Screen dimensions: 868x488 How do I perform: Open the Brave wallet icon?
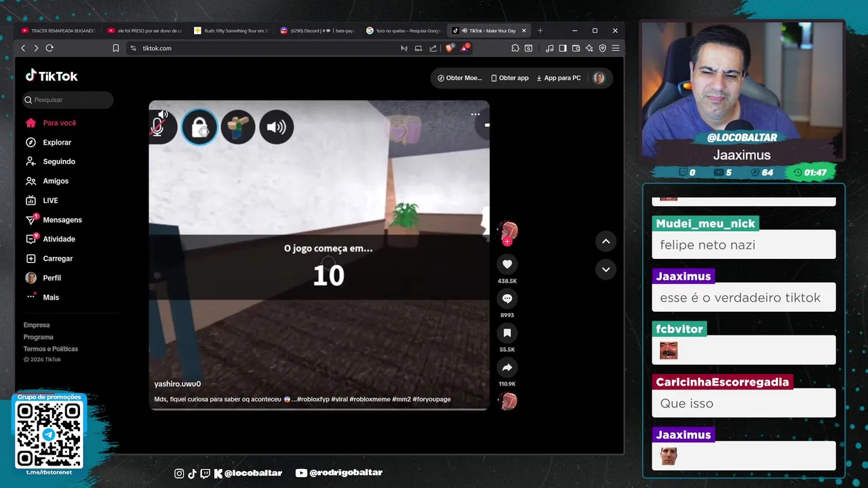pyautogui.click(x=576, y=48)
